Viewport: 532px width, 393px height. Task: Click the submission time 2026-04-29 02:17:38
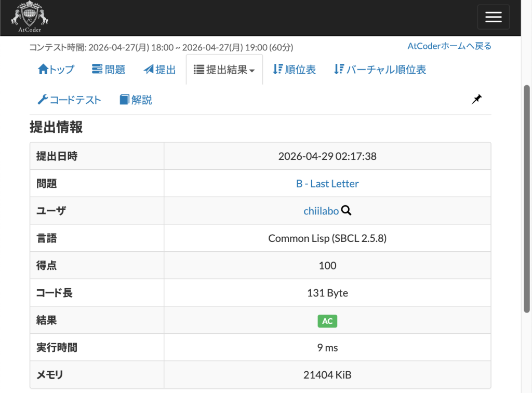[x=327, y=156]
